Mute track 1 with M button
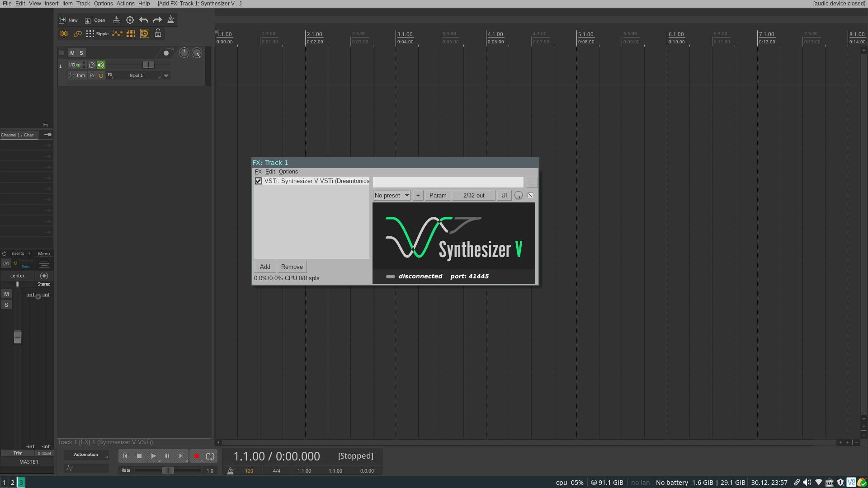 coord(72,53)
